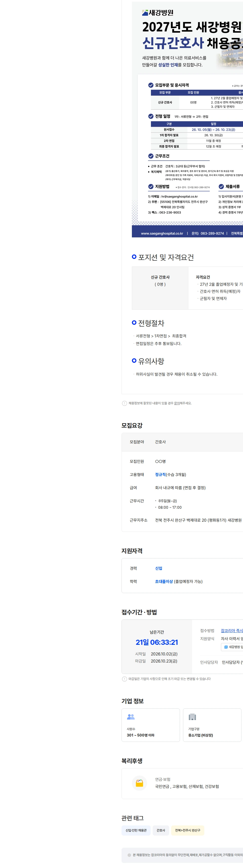Image resolution: width=243 pixels, height=868 pixels.
Task: Click the 초대졸이상 education link
Action: coord(164,581)
